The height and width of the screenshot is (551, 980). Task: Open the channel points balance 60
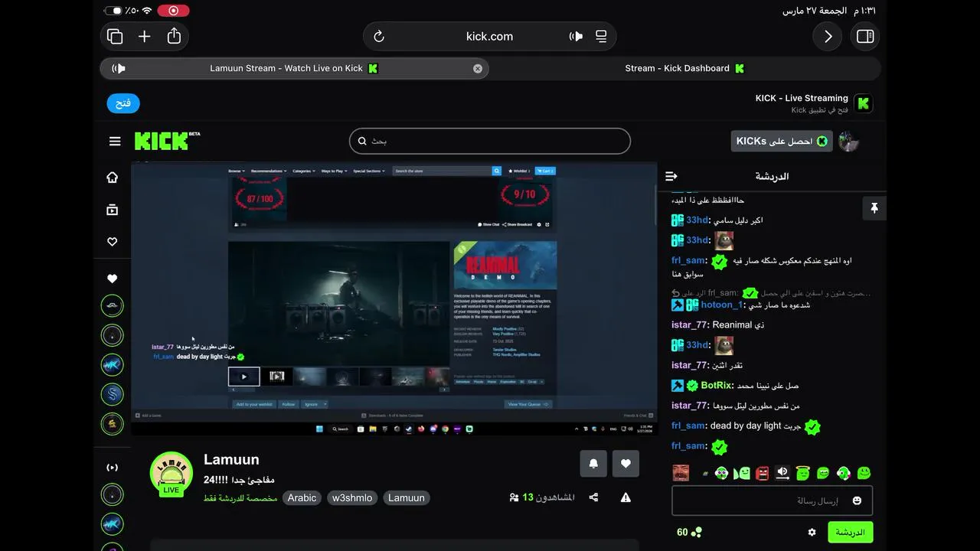pos(689,532)
